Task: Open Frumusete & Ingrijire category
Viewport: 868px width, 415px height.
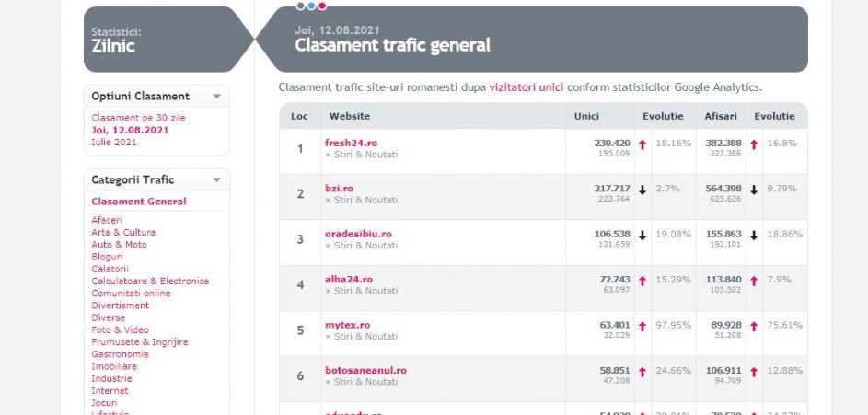Action: pyautogui.click(x=140, y=342)
